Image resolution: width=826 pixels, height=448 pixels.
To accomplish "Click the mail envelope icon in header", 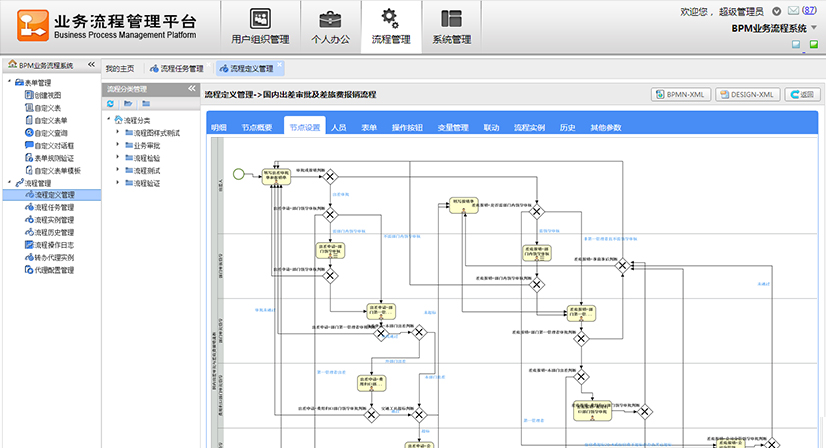I will point(793,11).
